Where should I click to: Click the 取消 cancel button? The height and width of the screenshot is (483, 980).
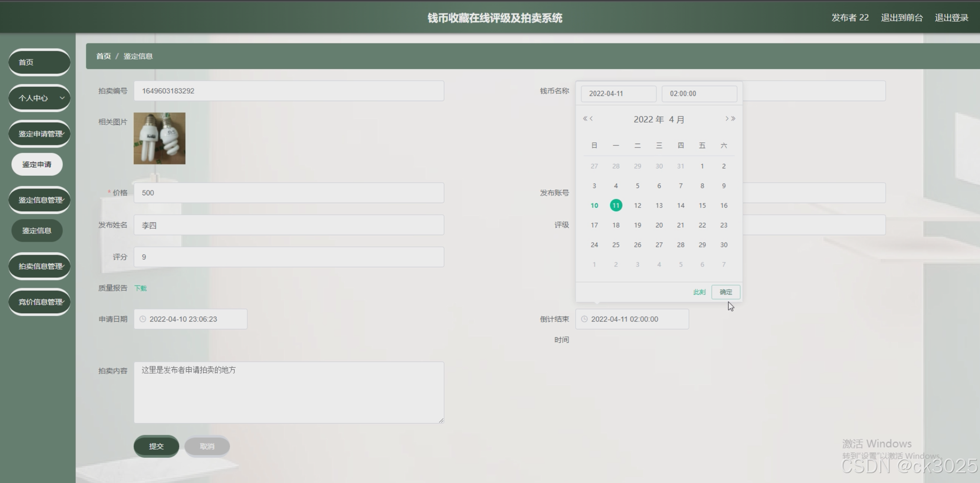tap(207, 446)
